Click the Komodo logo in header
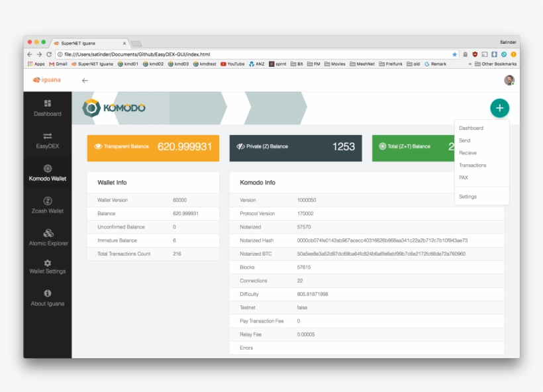This screenshot has height=392, width=543. tap(114, 108)
